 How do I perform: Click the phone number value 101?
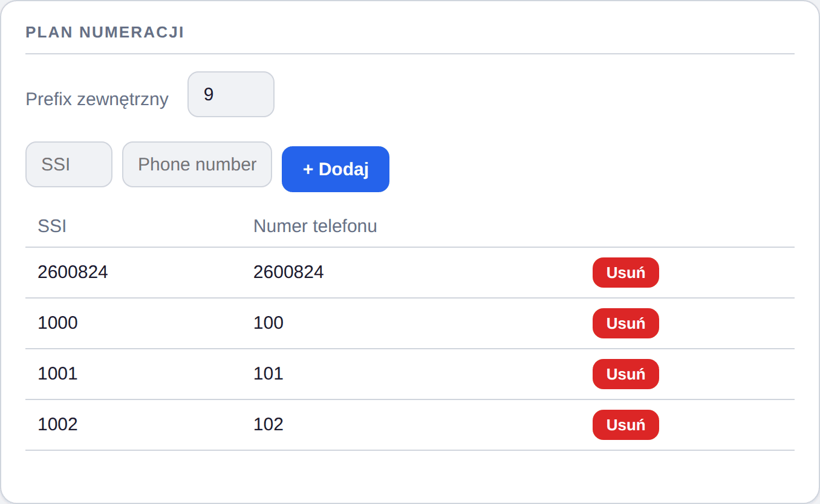coord(268,373)
